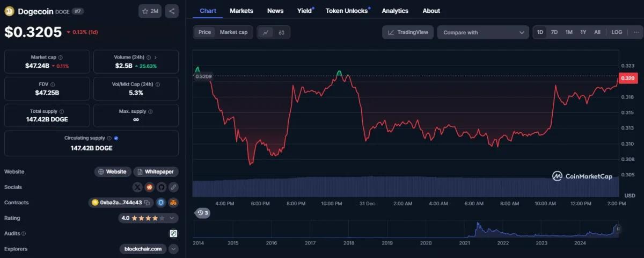The image size is (644, 258).
Task: Expand the Explorers list chevron
Action: [173, 249]
